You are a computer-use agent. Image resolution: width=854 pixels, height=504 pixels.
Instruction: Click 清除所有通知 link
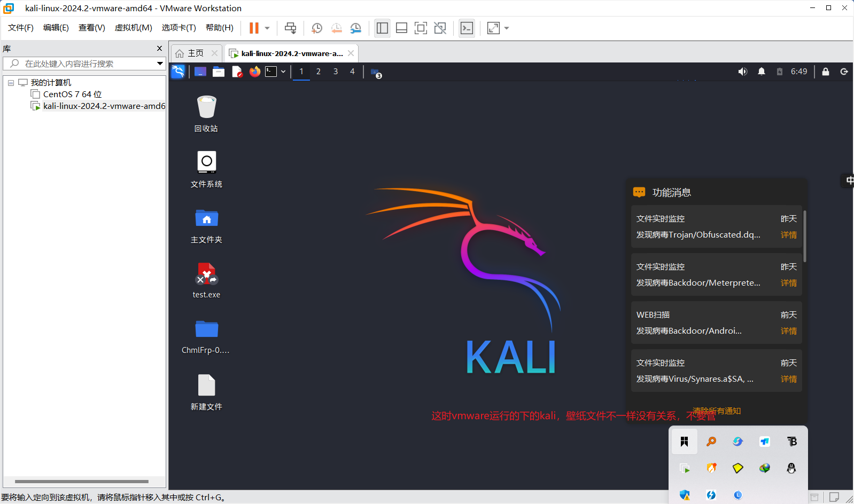pos(717,411)
